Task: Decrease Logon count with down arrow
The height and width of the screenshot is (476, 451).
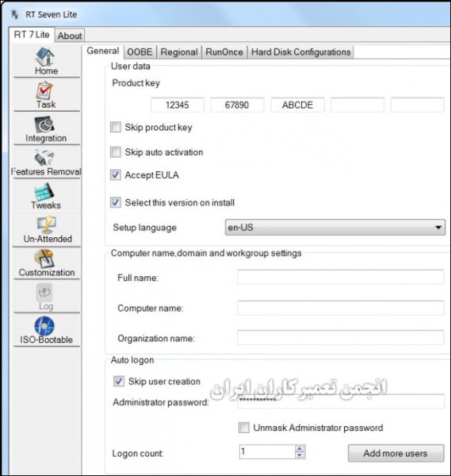Action: click(300, 455)
